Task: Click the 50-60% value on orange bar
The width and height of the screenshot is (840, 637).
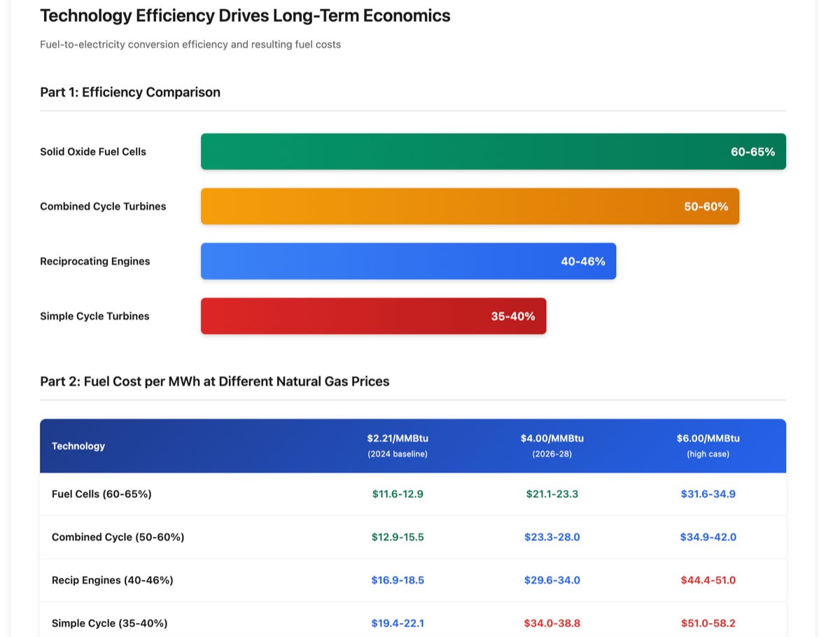Action: tap(706, 206)
